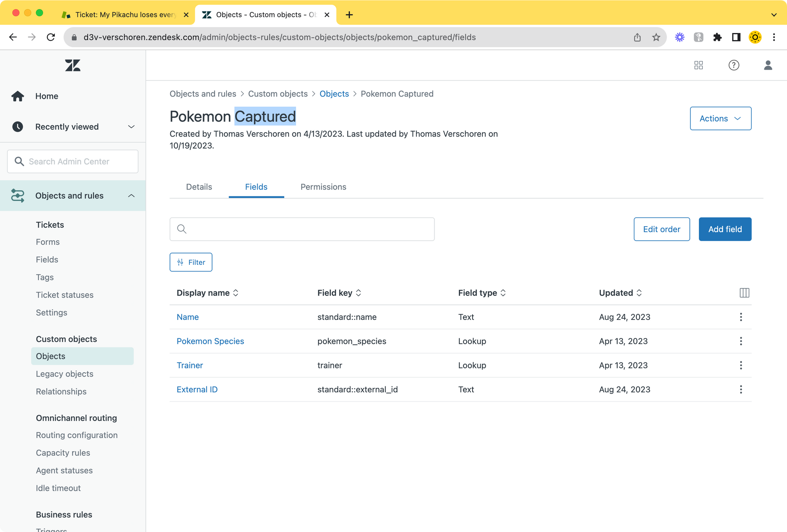Collapse the Objects and rules section
This screenshot has width=787, height=532.
[131, 196]
